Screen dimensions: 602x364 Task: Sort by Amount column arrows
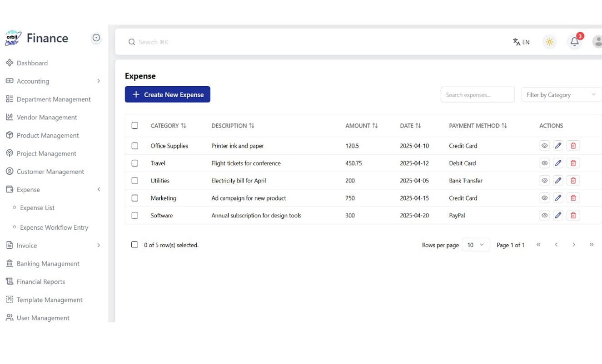coord(375,126)
